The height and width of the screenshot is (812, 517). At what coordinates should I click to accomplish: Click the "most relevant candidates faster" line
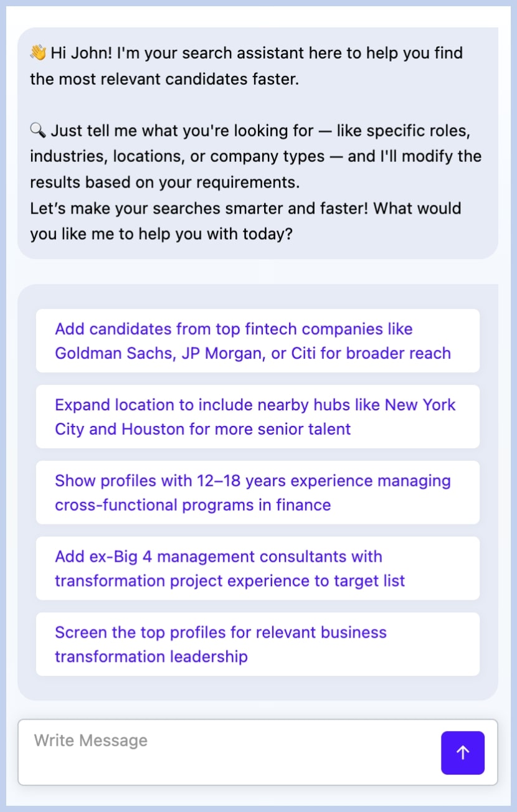point(164,79)
